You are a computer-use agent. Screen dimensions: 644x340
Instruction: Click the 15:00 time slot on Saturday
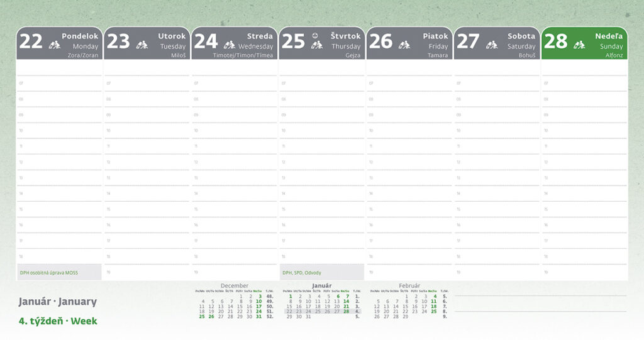coord(497,209)
